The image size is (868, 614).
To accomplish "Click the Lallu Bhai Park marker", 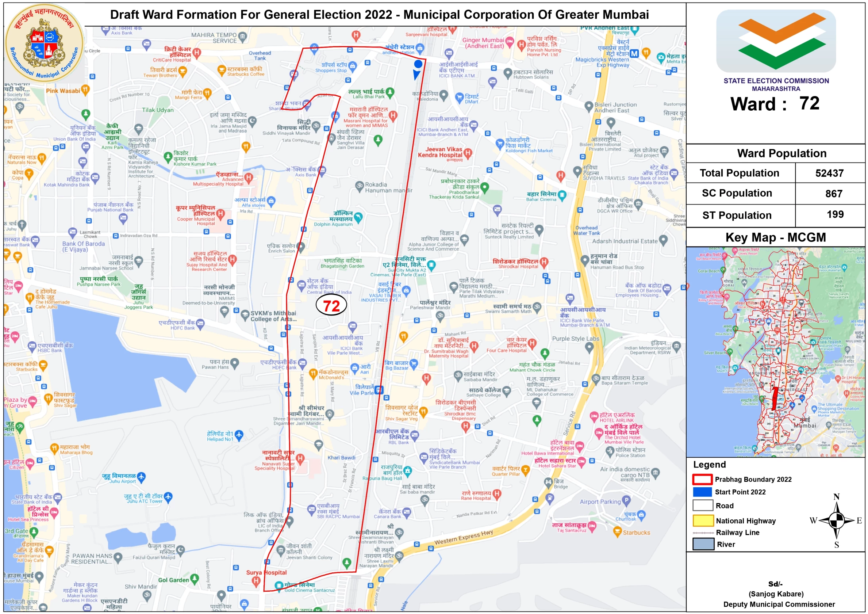I will point(390,92).
